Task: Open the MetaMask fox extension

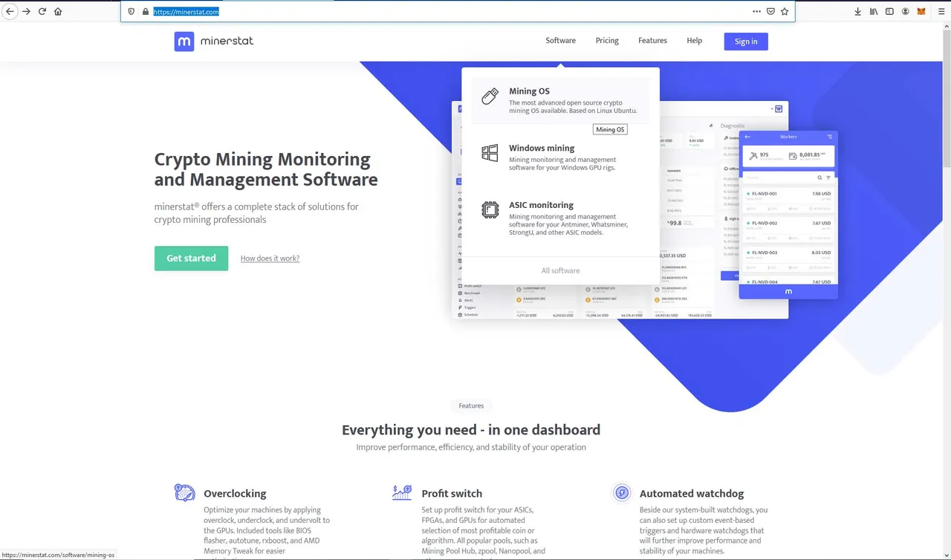Action: pyautogui.click(x=922, y=11)
